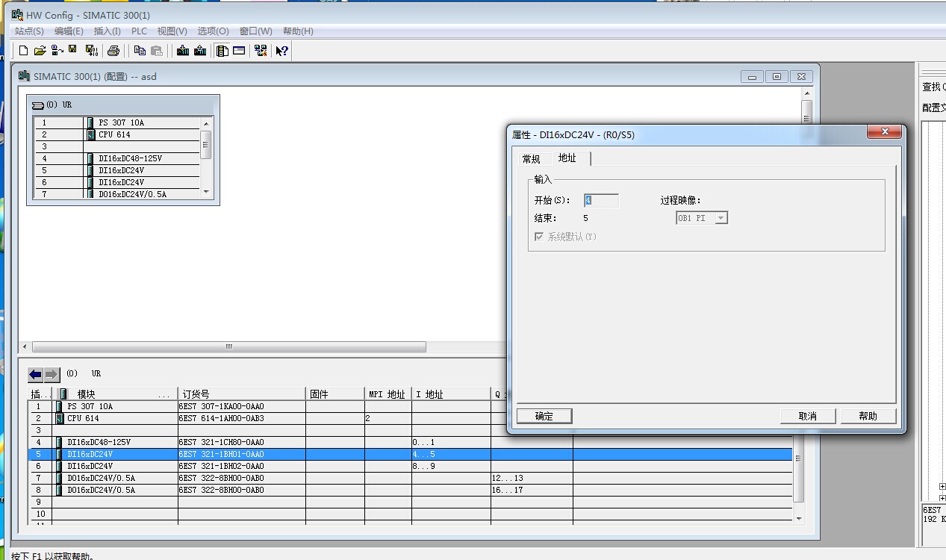946x560 pixels.
Task: Click the Configure network icon
Action: tap(261, 51)
